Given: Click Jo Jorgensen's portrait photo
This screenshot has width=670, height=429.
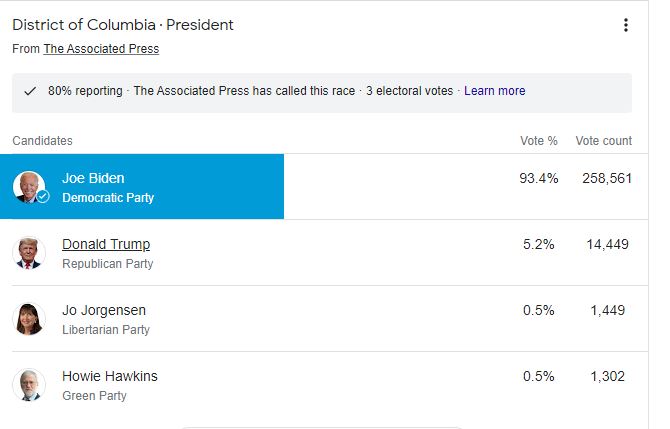Looking at the screenshot, I should (29, 319).
